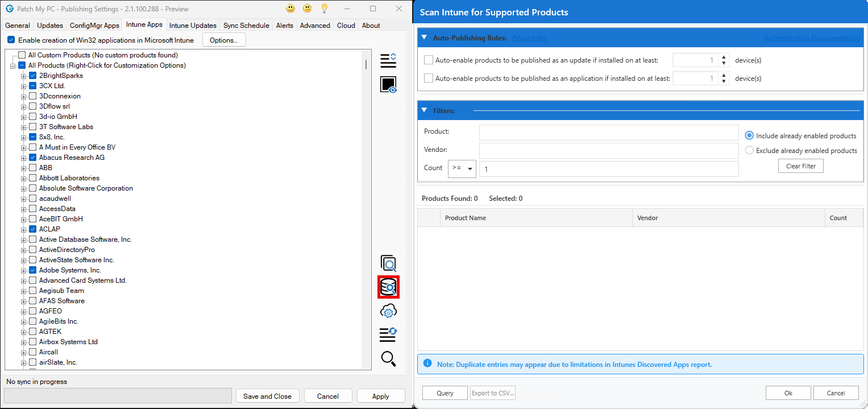Image resolution: width=868 pixels, height=409 pixels.
Task: Open the Authentication Documentation link
Action: click(811, 38)
